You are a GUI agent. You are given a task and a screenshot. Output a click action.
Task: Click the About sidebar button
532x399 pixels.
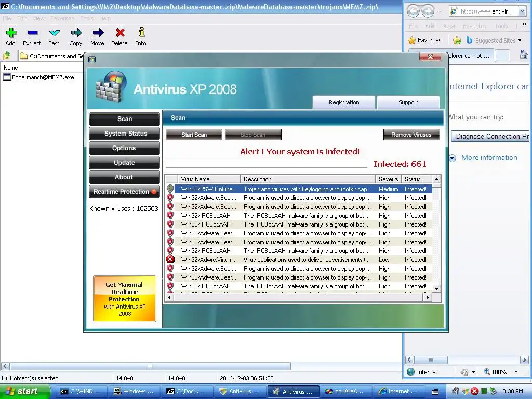click(x=124, y=177)
